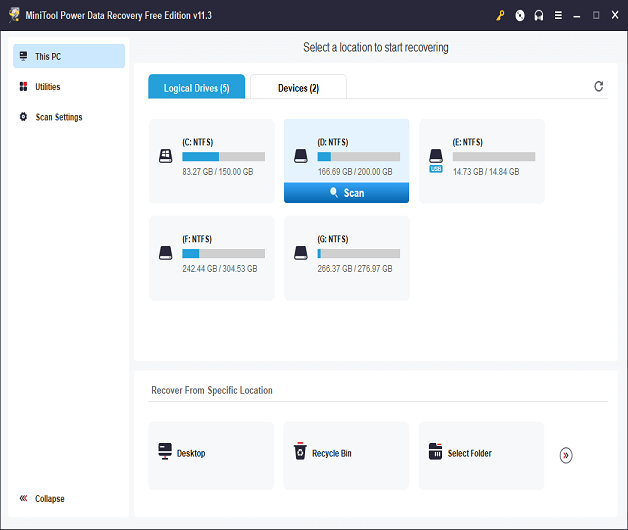
Task: Click the 266.37 GB / 276.97 GB text
Action: pos(355,268)
